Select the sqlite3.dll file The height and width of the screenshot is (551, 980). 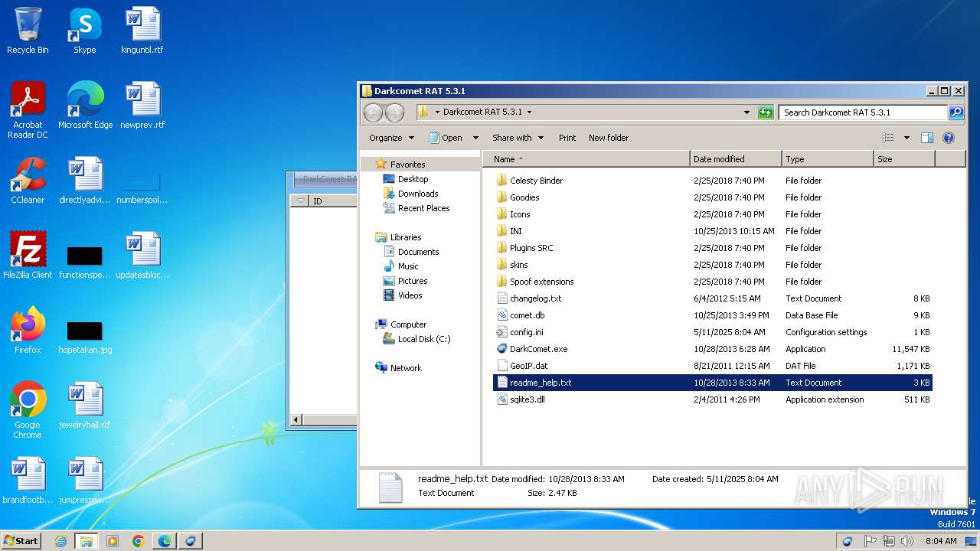pyautogui.click(x=527, y=399)
